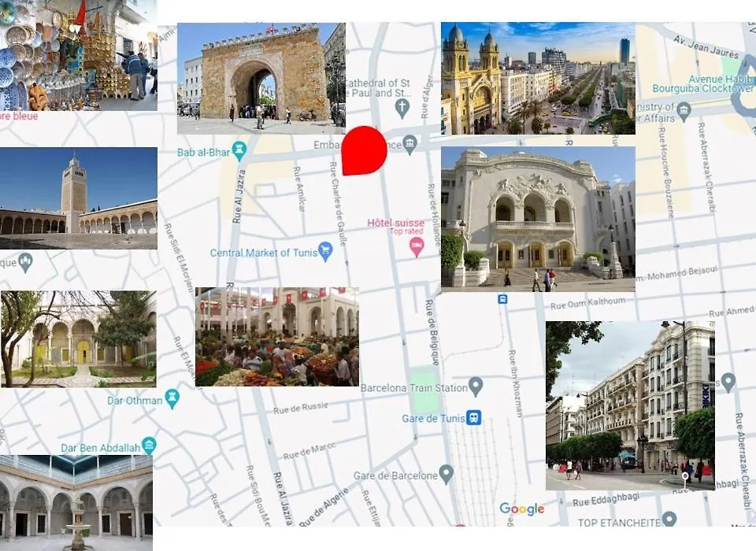
Task: Open the white municipal theatre photo
Action: pyautogui.click(x=538, y=220)
